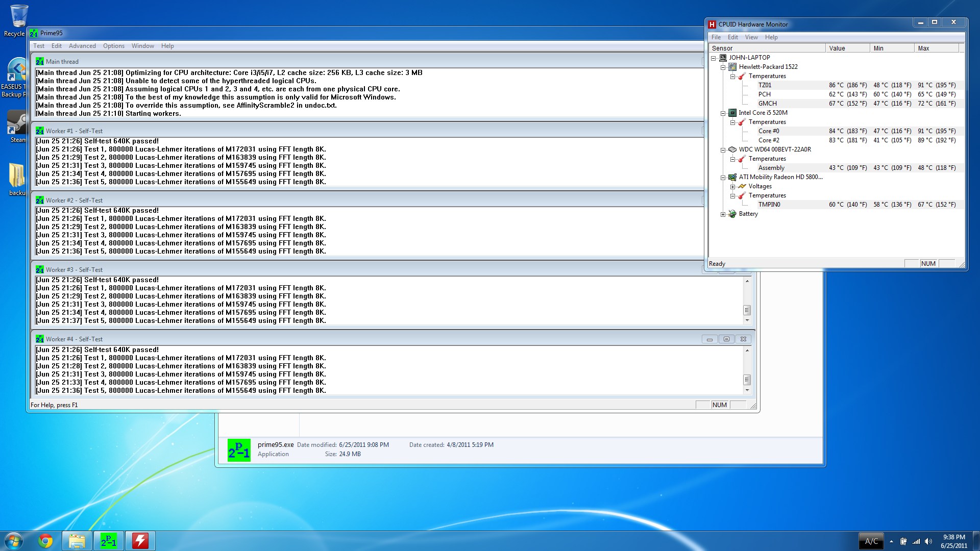
Task: Collapse the ATI Mobility Radeon node
Action: [723, 178]
